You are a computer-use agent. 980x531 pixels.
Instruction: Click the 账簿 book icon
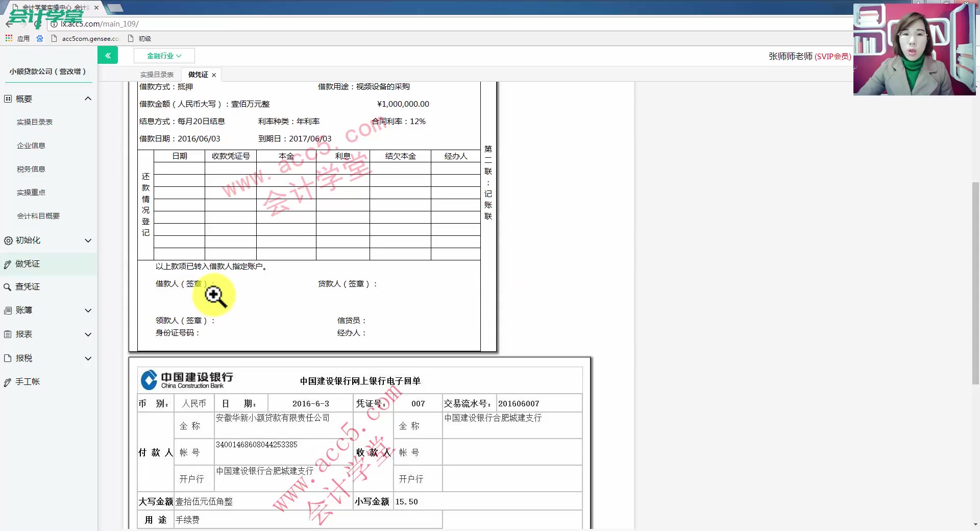[8, 310]
